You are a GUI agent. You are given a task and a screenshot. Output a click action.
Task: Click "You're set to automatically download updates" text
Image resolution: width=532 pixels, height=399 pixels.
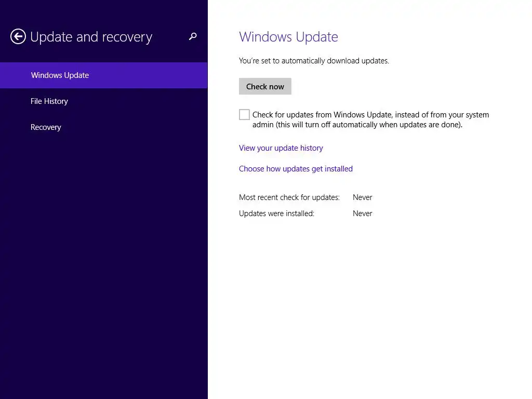tap(314, 61)
